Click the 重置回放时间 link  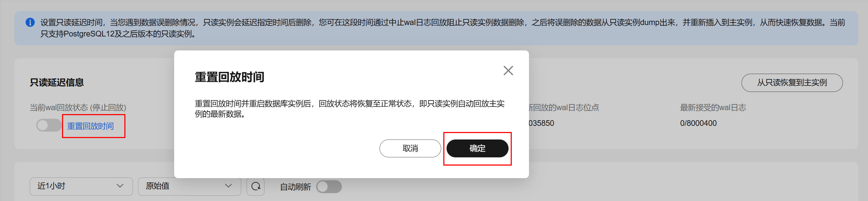tap(90, 126)
